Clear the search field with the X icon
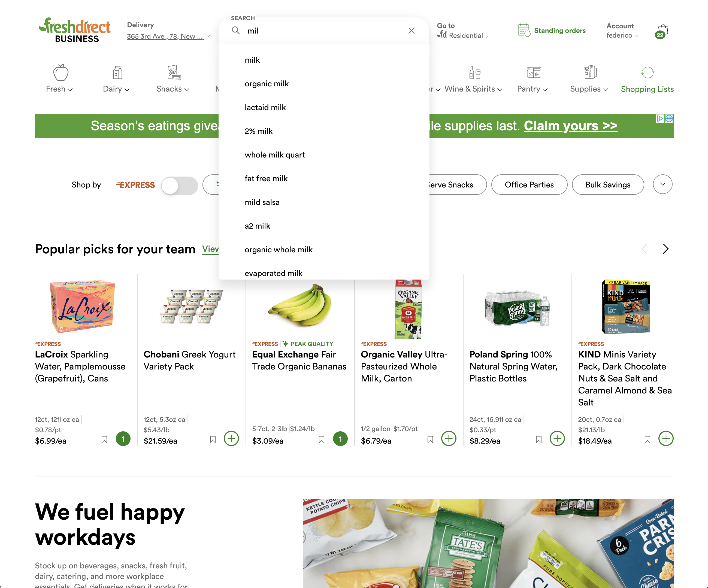708x588 pixels. tap(411, 31)
